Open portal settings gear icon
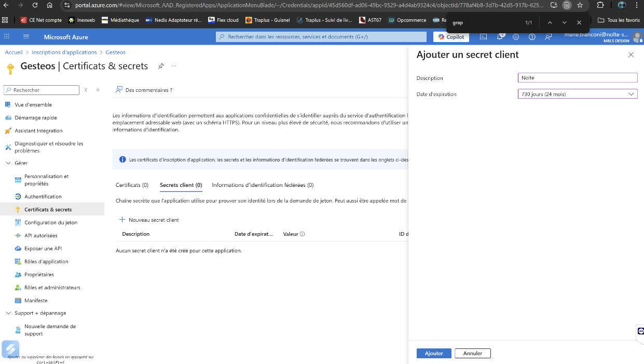The width and height of the screenshot is (644, 364). coord(516,37)
